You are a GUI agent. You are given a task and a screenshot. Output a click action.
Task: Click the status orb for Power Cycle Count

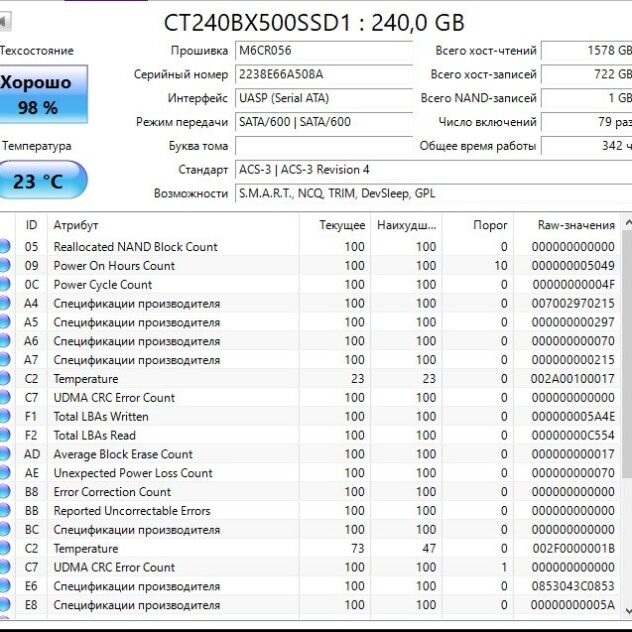pyautogui.click(x=4, y=284)
